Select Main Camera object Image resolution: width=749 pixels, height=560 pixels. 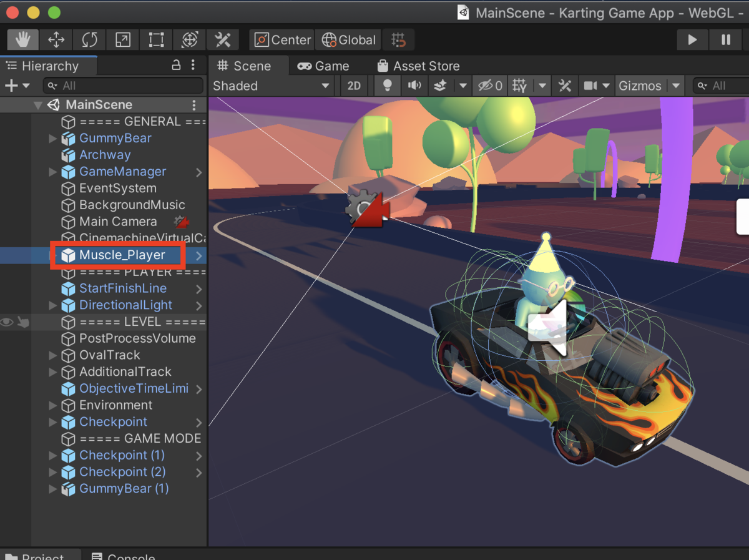tap(118, 222)
